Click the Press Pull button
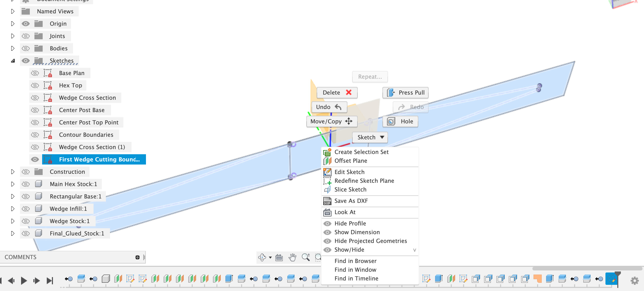This screenshot has width=644, height=291. click(406, 93)
